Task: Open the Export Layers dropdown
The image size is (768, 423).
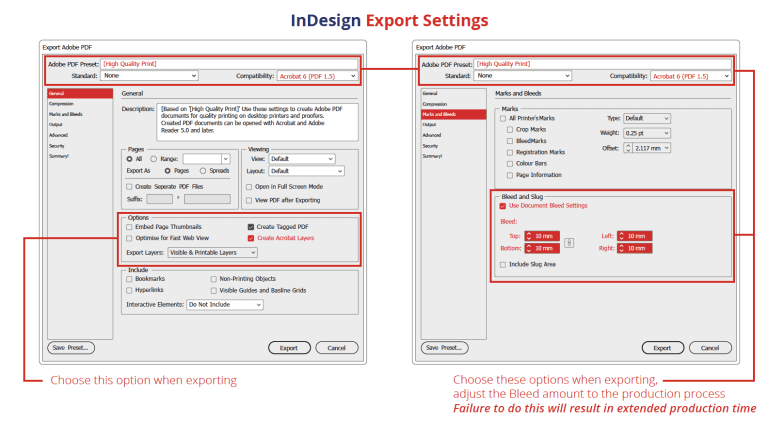Action: [x=213, y=253]
